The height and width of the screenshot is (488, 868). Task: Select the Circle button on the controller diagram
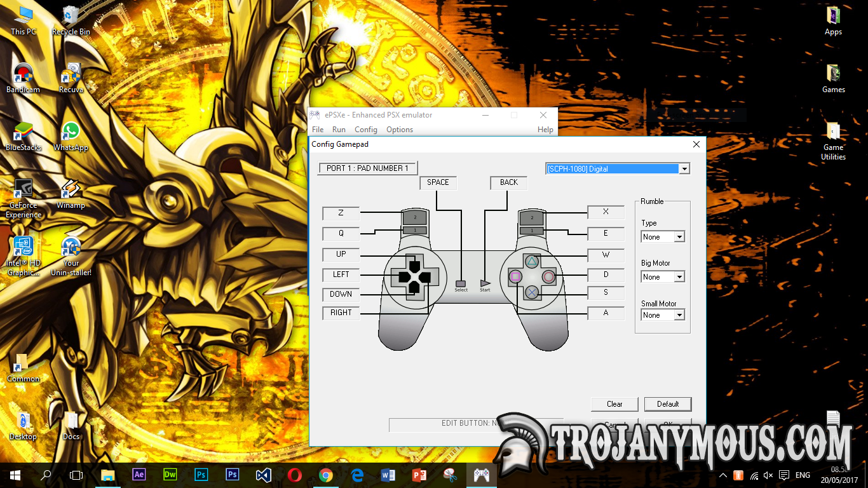point(548,276)
